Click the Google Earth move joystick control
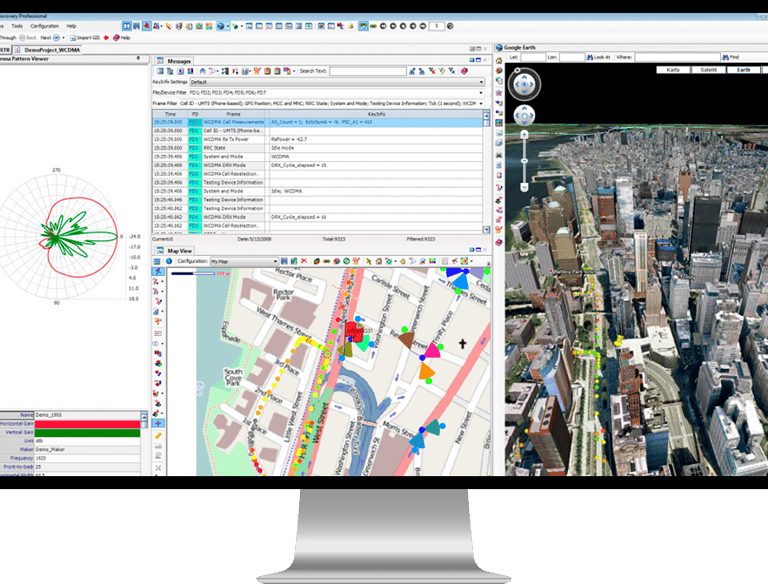The image size is (768, 584). (x=524, y=116)
